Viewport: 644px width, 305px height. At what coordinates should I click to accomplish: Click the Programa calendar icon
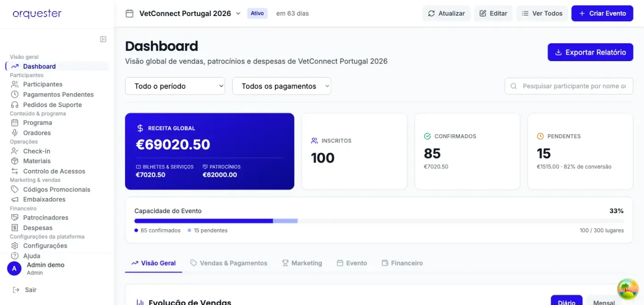point(15,123)
